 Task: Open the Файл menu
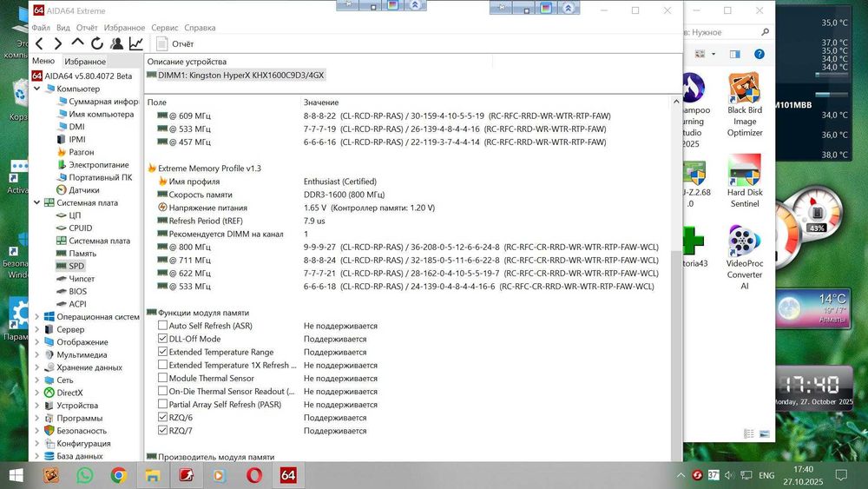(x=41, y=28)
